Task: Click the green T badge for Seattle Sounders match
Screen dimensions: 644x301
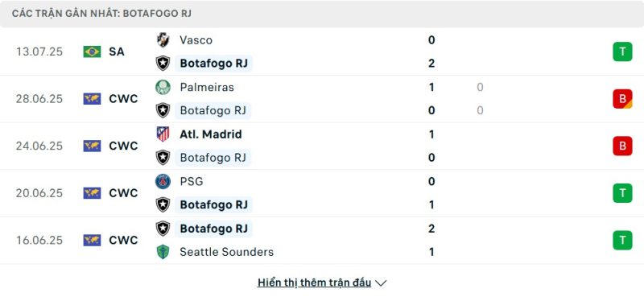Action: [x=622, y=240]
